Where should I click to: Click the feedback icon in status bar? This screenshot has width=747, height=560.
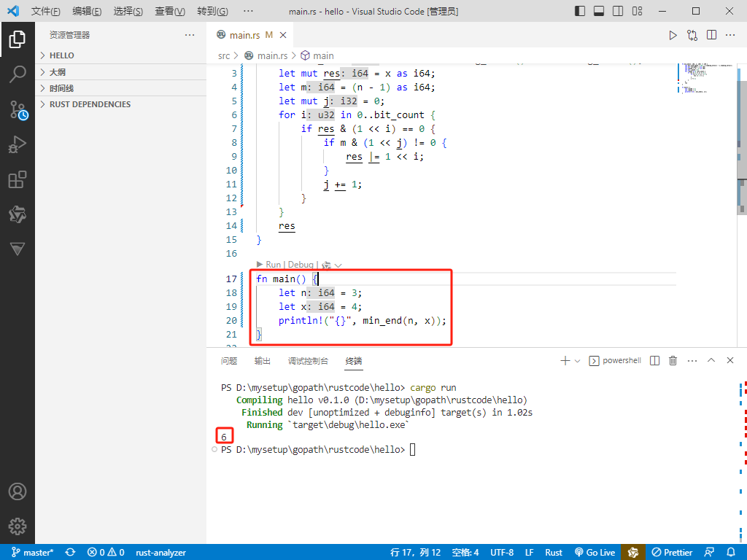[709, 553]
